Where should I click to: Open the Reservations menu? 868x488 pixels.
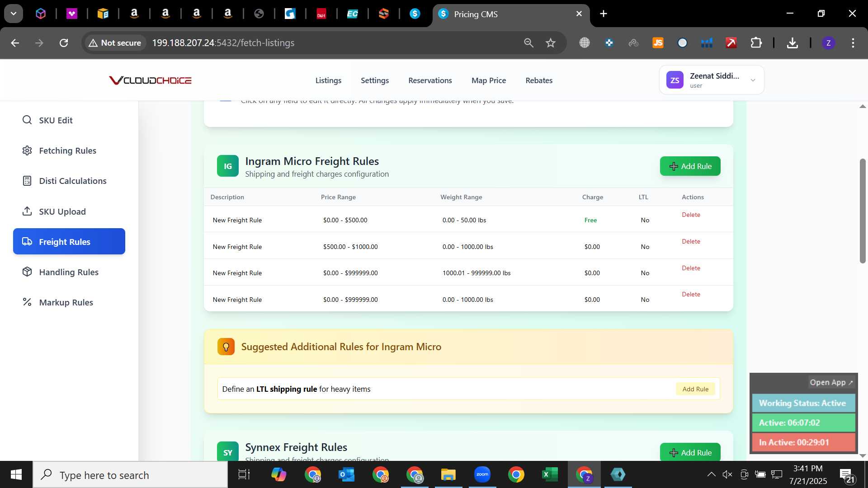click(x=430, y=80)
